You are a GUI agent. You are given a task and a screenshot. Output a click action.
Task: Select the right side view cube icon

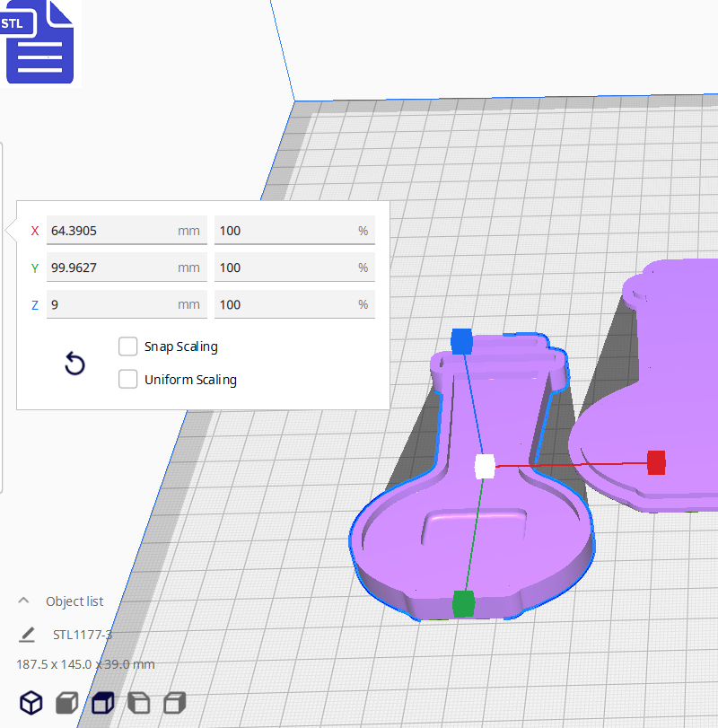[x=175, y=702]
